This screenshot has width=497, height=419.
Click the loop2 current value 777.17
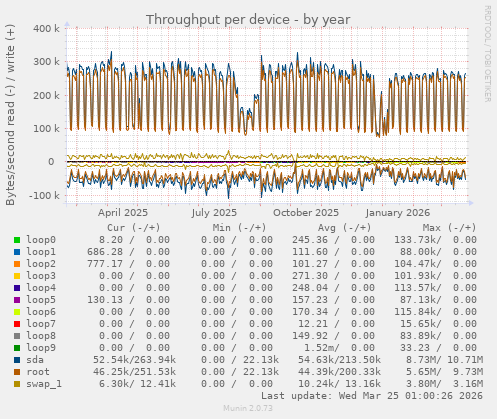click(x=105, y=264)
